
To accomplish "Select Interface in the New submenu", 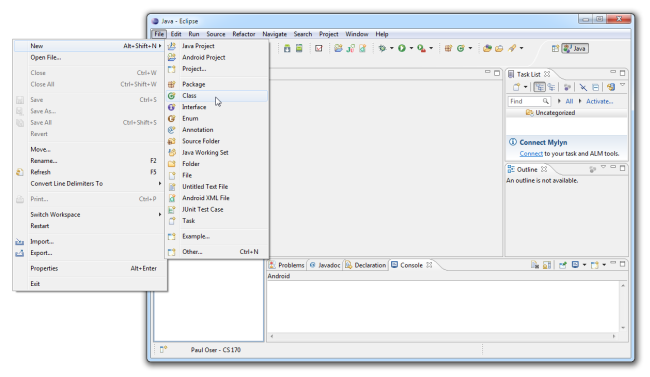I will (x=217, y=107).
